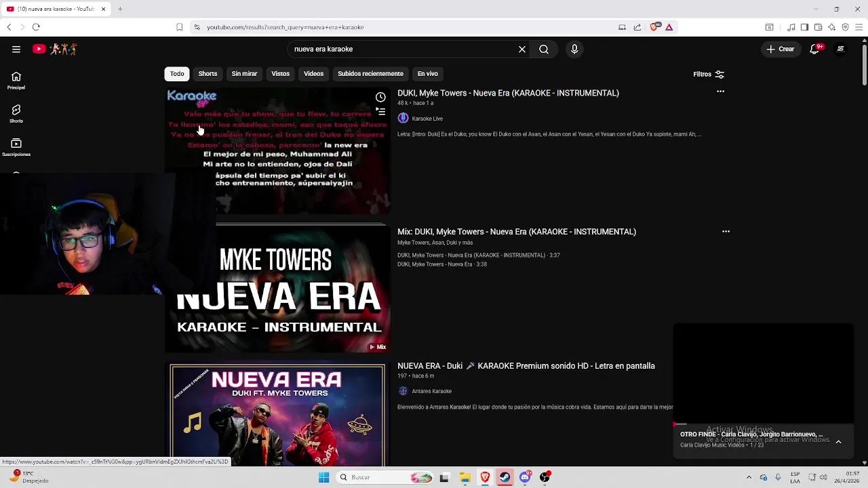Viewport: 868px width, 488px height.
Task: Select the Subidos recientemente filter chip
Action: [370, 73]
